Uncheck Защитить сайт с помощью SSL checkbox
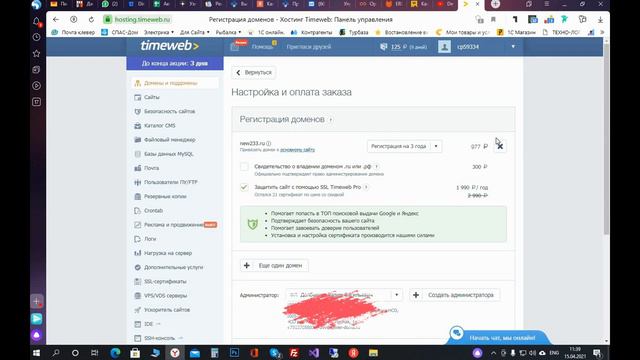 (x=244, y=187)
